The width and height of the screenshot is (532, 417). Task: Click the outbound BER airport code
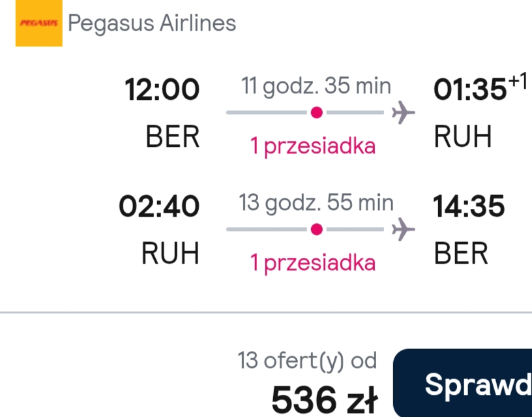tap(173, 136)
